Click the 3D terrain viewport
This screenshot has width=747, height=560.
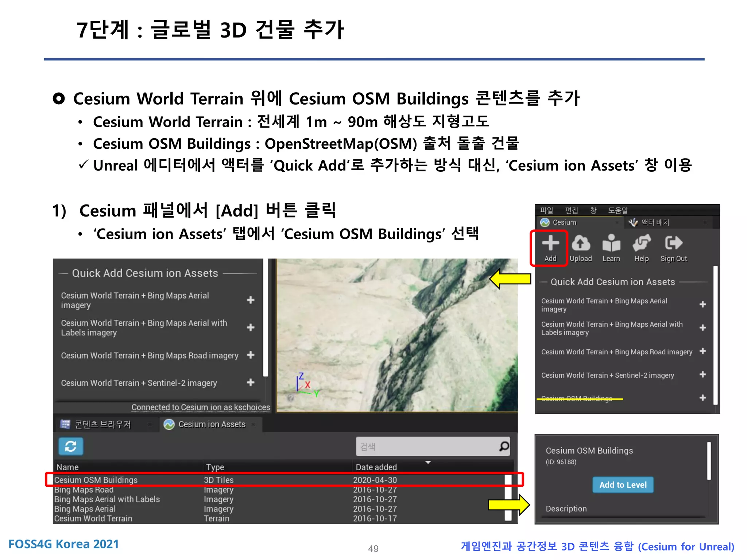[x=397, y=335]
